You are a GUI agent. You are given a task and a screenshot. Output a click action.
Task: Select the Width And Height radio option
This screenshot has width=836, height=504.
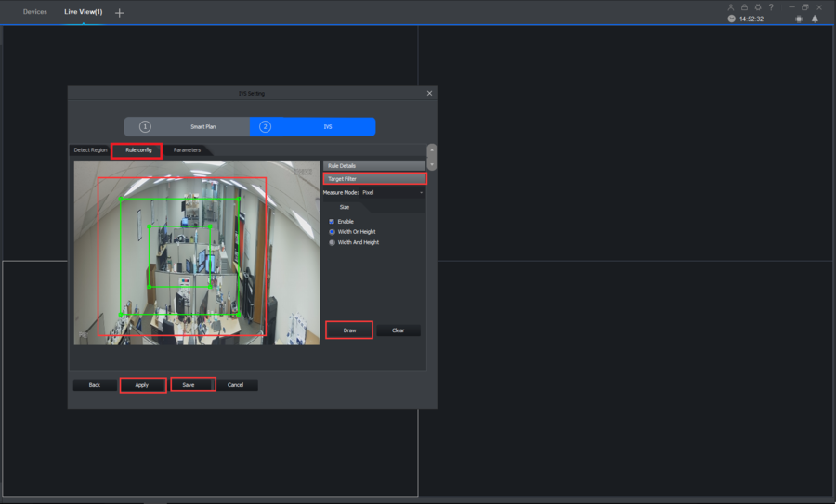click(332, 242)
